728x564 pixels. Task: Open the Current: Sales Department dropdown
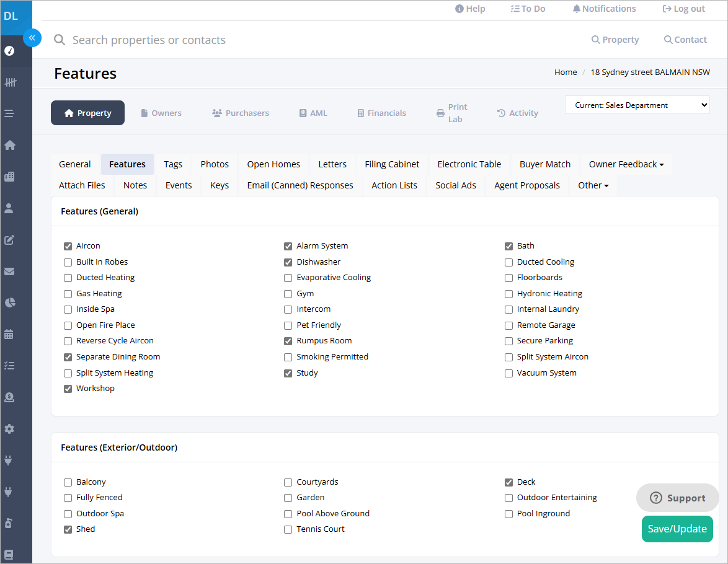[637, 105]
